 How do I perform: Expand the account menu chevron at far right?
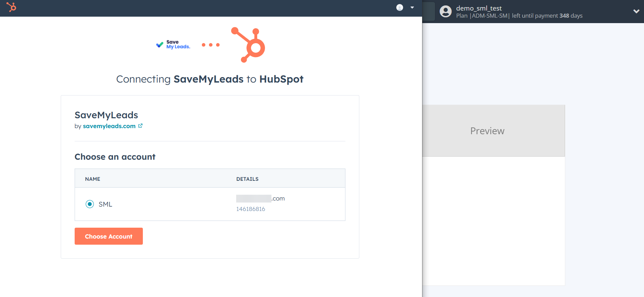click(x=636, y=12)
